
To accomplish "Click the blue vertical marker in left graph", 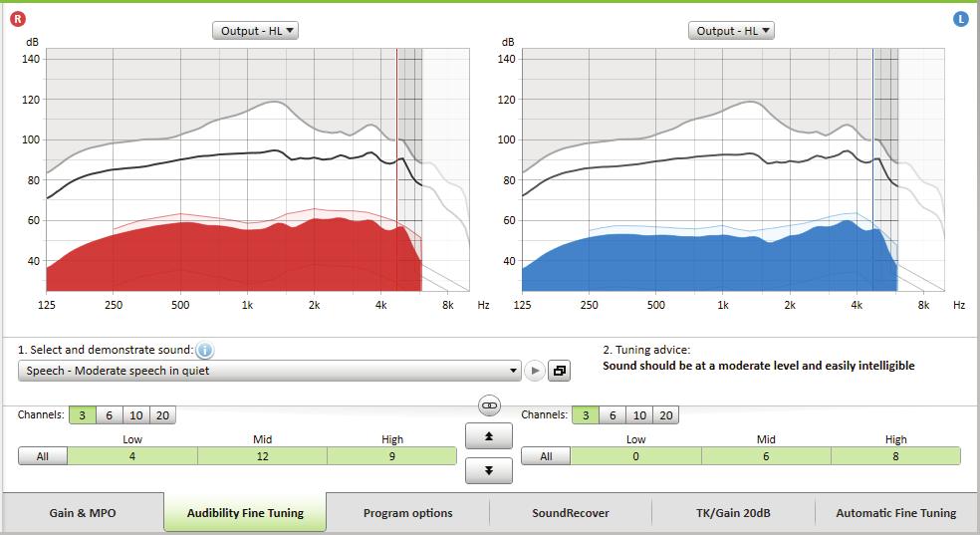I will [x=872, y=169].
